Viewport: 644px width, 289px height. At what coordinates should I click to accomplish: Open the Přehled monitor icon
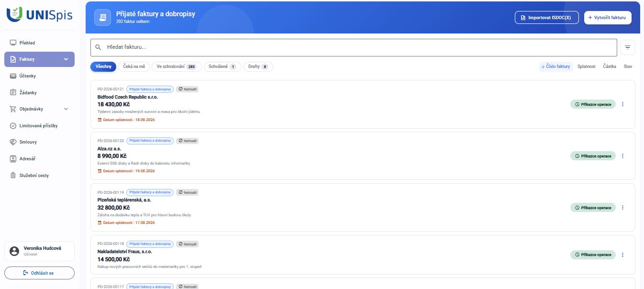[13, 43]
